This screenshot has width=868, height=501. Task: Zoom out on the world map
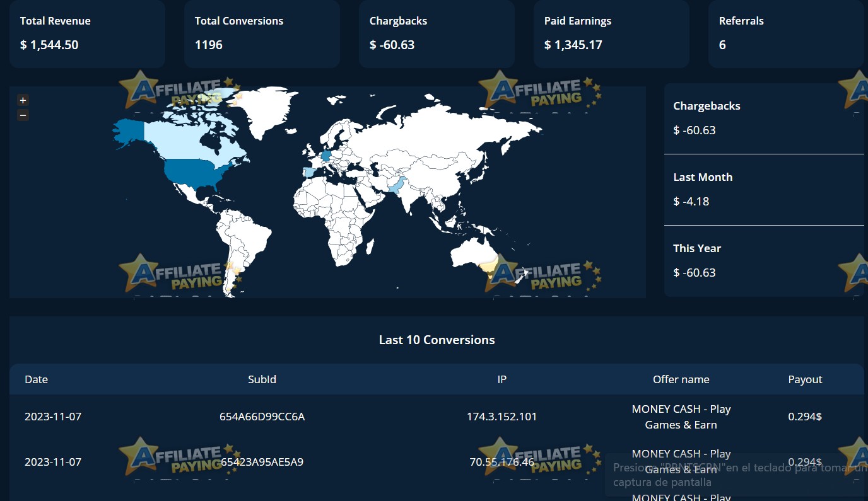[23, 115]
